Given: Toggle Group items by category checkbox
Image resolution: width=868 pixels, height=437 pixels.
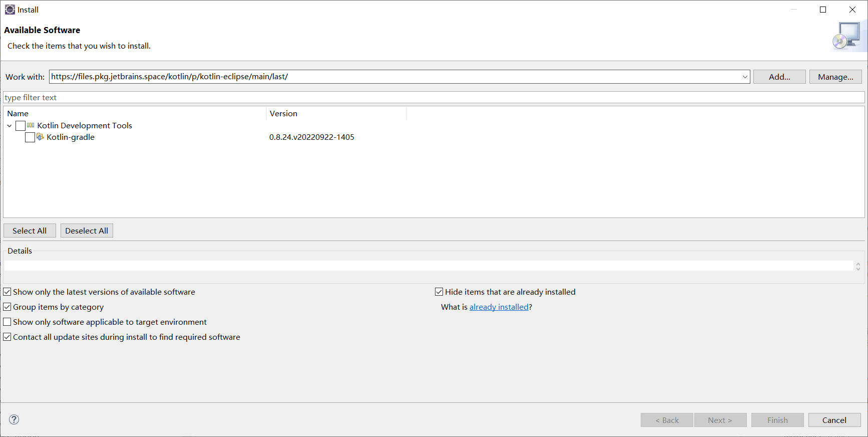Looking at the screenshot, I should point(7,307).
